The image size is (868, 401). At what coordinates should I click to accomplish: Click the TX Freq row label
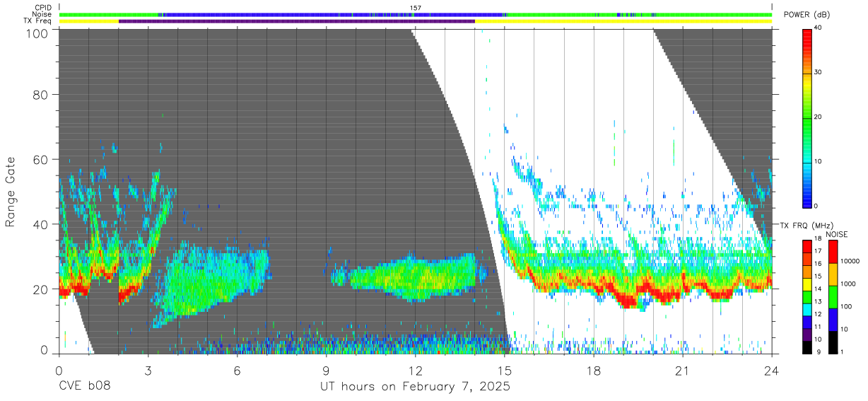[37, 21]
